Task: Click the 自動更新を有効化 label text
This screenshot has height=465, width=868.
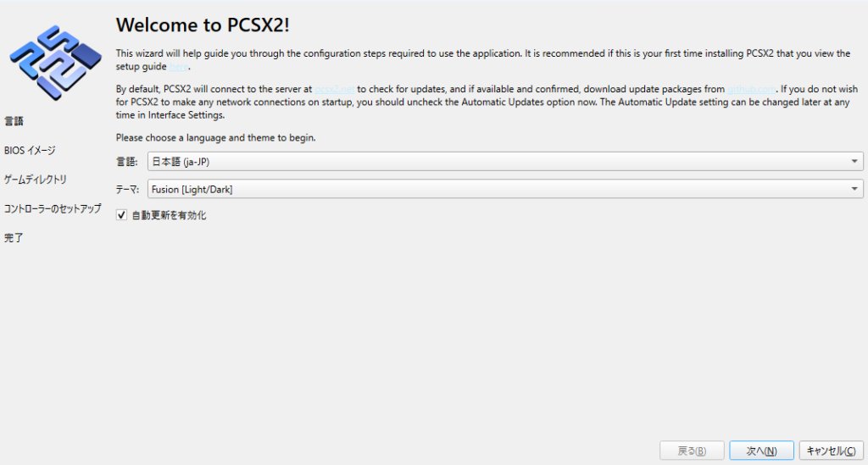Action: 169,215
